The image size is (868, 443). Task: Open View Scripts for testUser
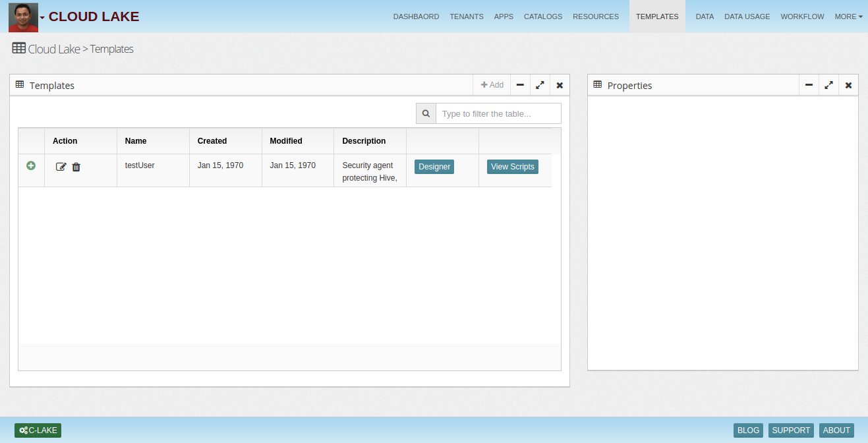pos(512,167)
